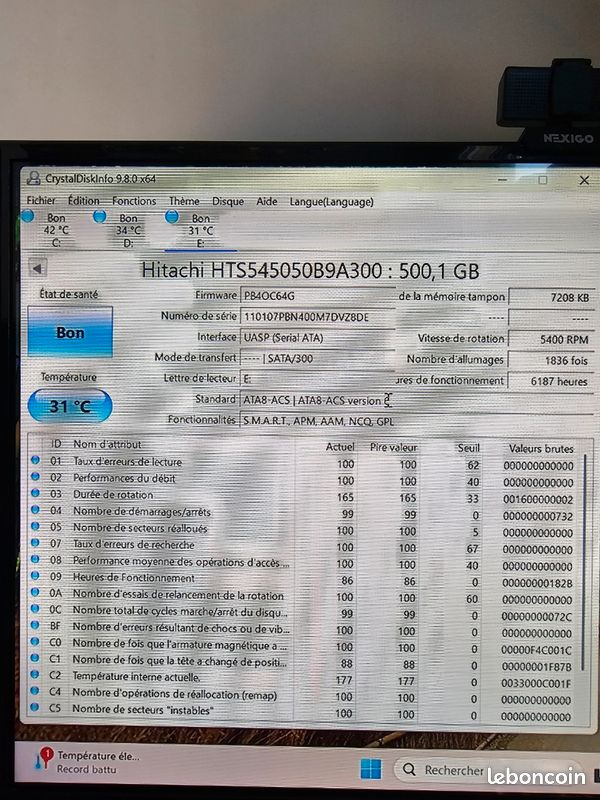This screenshot has width=600, height=800.
Task: Minimize the CrystalDiskInfo window
Action: [503, 180]
